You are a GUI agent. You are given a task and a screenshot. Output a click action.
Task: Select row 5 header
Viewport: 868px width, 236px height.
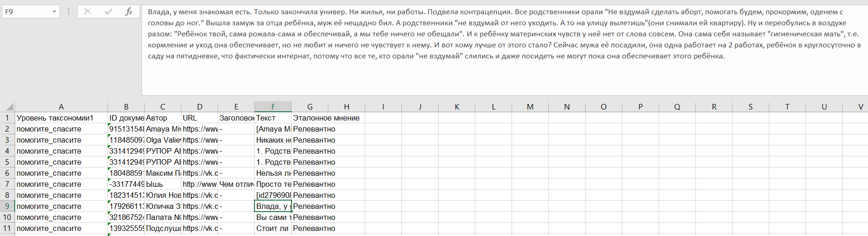pyautogui.click(x=7, y=162)
